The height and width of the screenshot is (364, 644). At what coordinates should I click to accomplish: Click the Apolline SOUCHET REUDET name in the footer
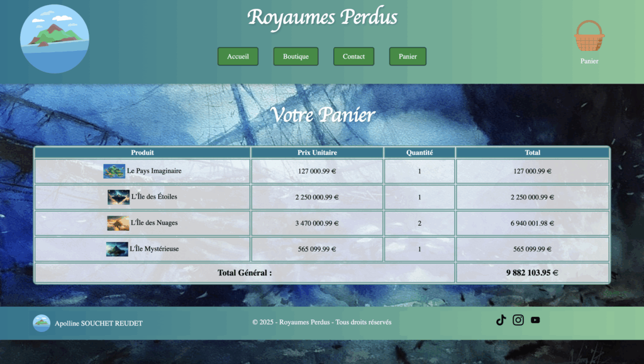point(99,323)
